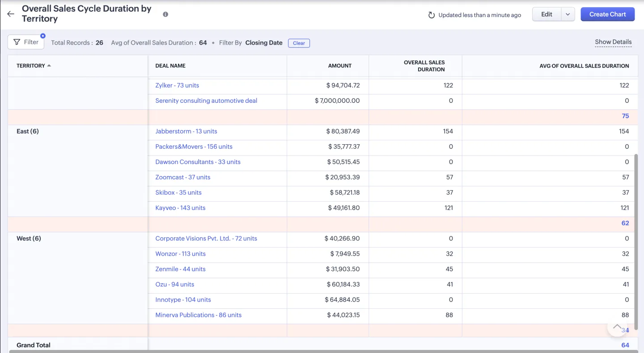
Task: Click the back arrow icon
Action: tap(11, 14)
